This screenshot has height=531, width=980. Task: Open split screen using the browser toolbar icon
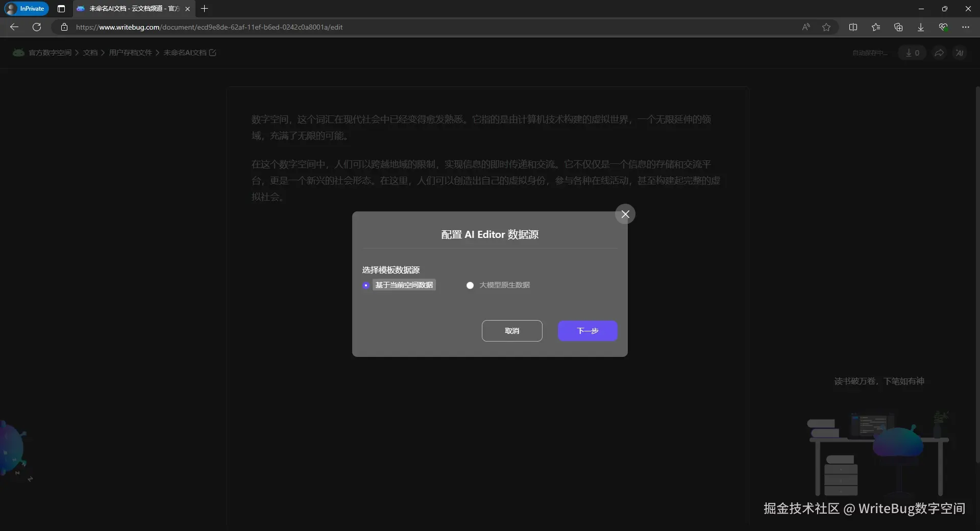853,27
